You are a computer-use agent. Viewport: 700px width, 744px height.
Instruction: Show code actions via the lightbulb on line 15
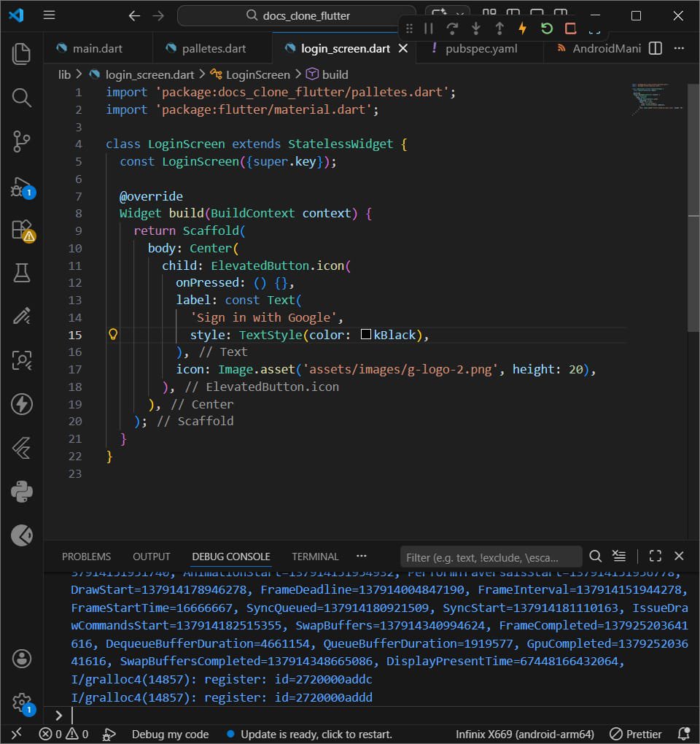(113, 334)
